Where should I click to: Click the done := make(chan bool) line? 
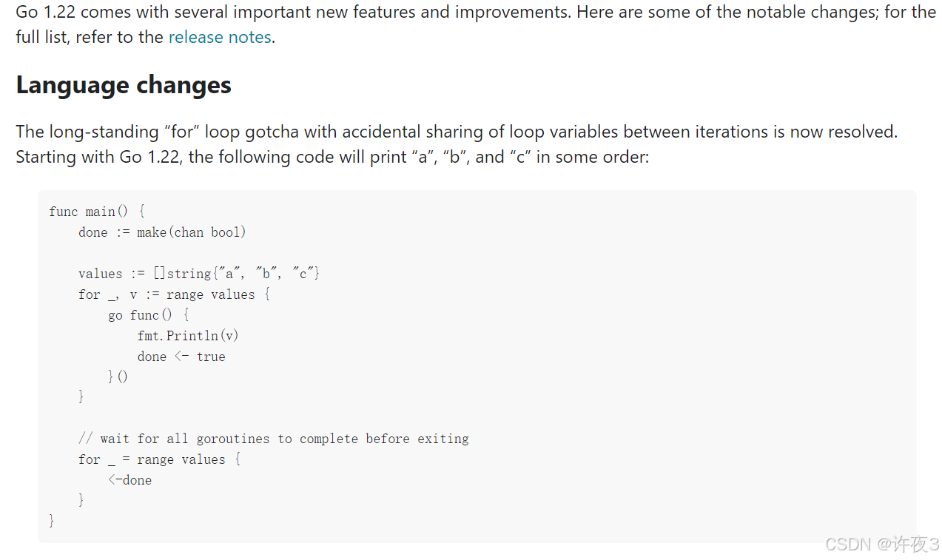[162, 232]
